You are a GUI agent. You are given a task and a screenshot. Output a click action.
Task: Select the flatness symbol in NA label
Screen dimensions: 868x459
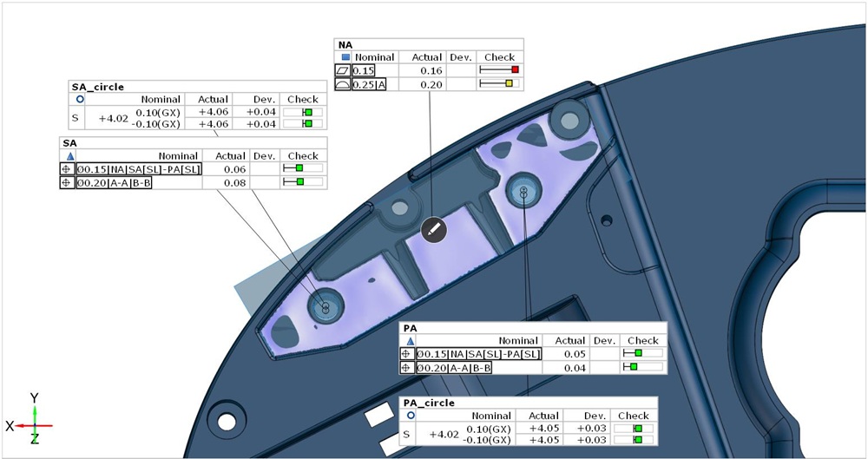point(342,69)
